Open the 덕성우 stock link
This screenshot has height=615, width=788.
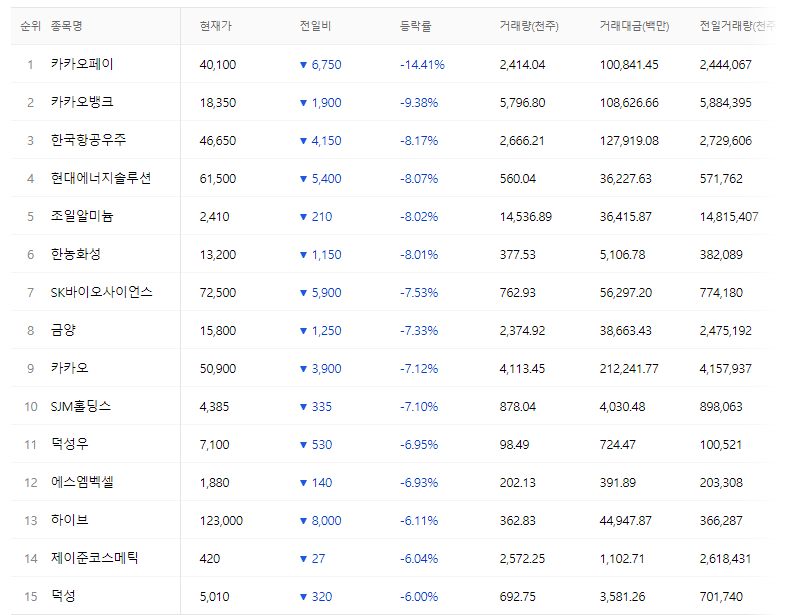[69, 444]
